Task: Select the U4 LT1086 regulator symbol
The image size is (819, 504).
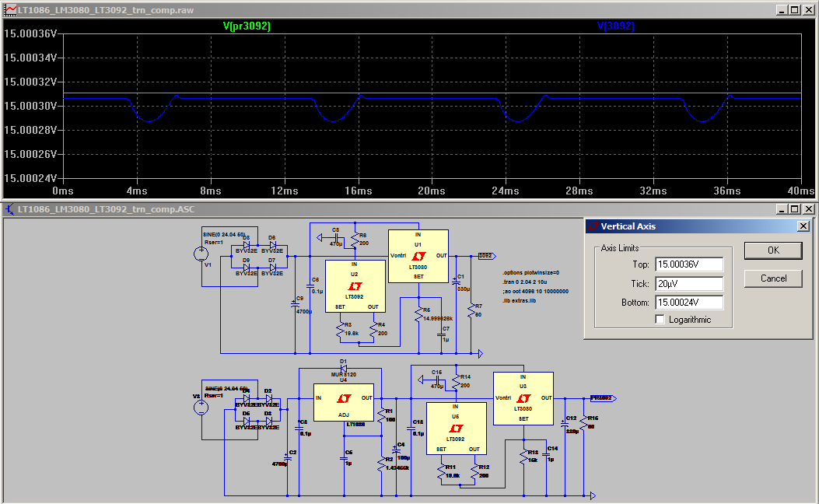Action: point(343,403)
